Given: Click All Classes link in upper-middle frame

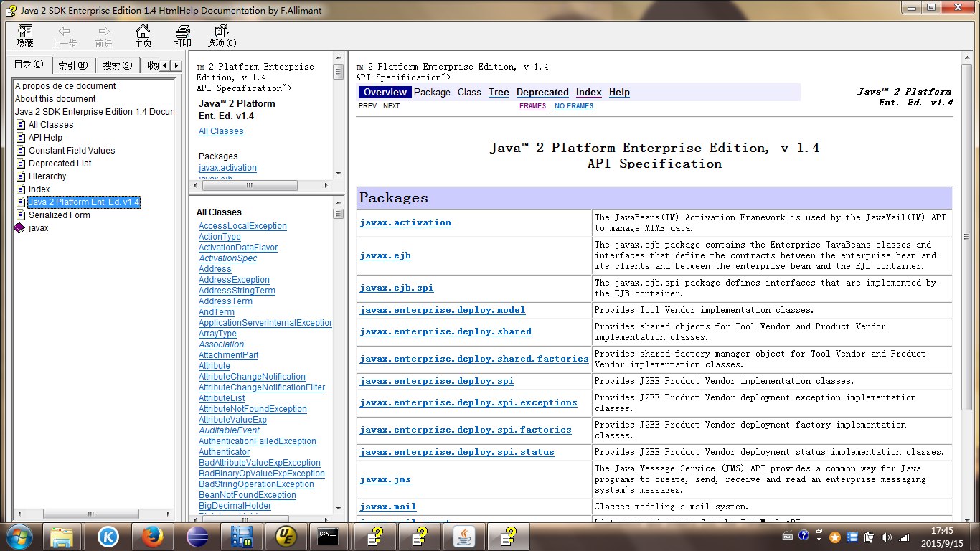Looking at the screenshot, I should pos(221,131).
